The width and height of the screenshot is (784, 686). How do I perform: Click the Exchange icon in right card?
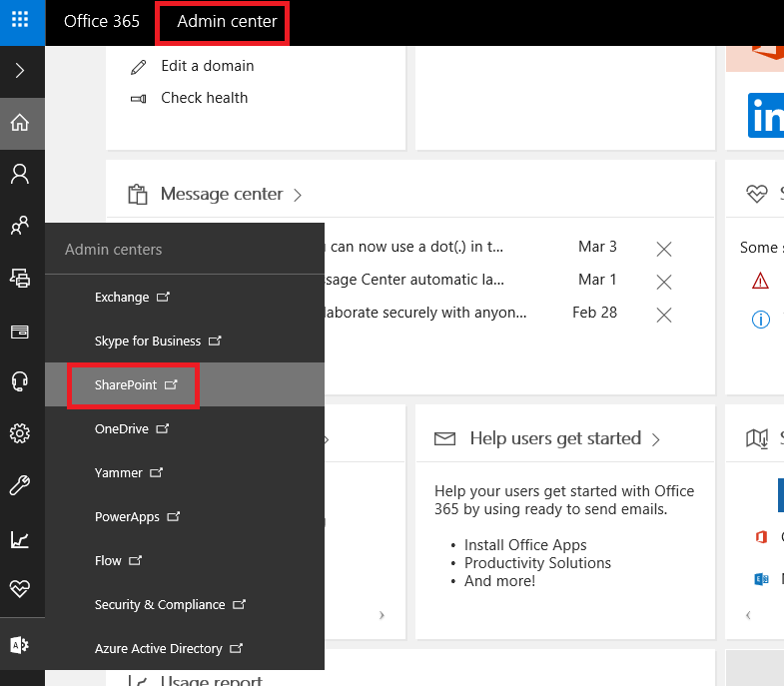tap(761, 579)
